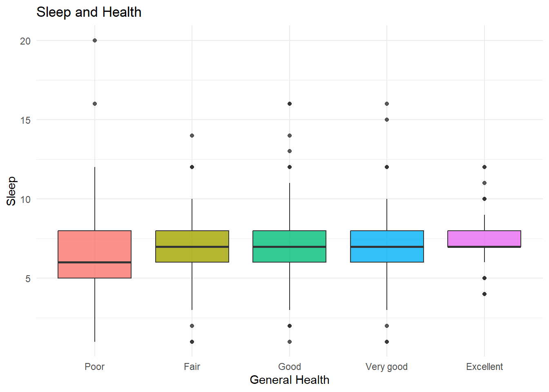Click the pink Excellent box
Image resolution: width=549 pixels, height=392 pixels.
[484, 238]
